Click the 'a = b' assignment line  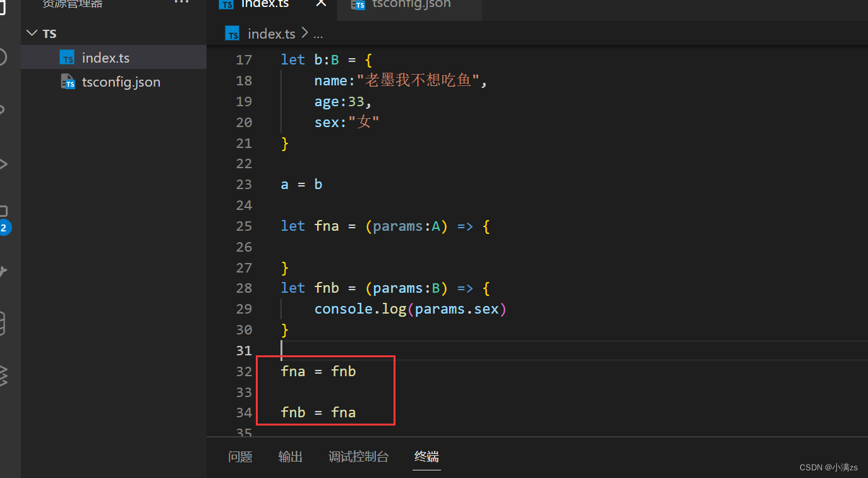pos(301,184)
